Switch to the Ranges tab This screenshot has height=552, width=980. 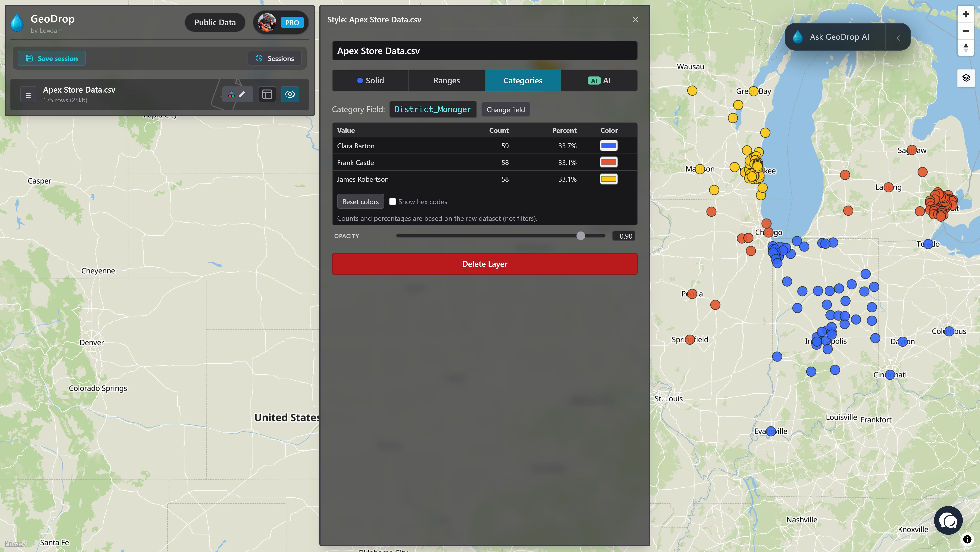click(x=446, y=80)
